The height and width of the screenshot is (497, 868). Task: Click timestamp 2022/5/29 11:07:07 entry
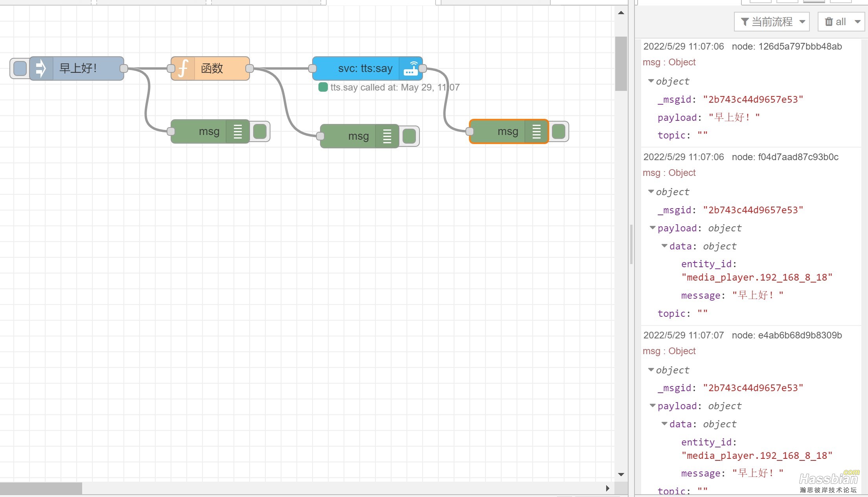pos(684,335)
